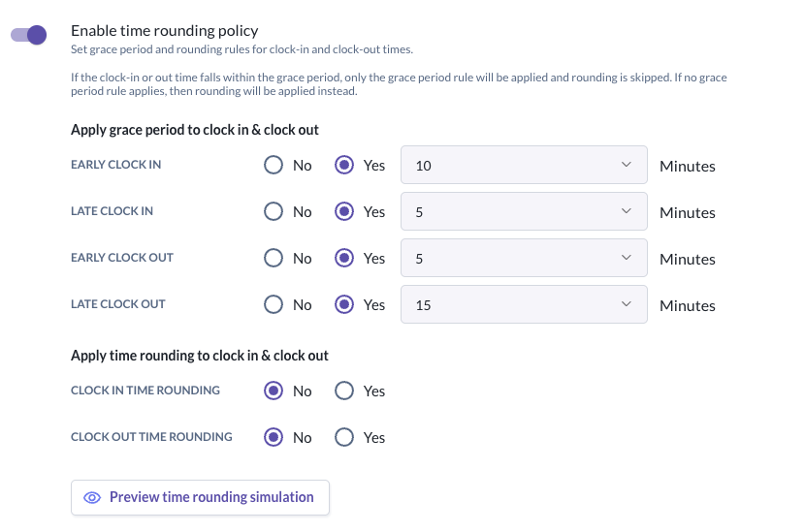Set Late Clock Out to No
Image resolution: width=805 pixels, height=532 pixels.
274,305
